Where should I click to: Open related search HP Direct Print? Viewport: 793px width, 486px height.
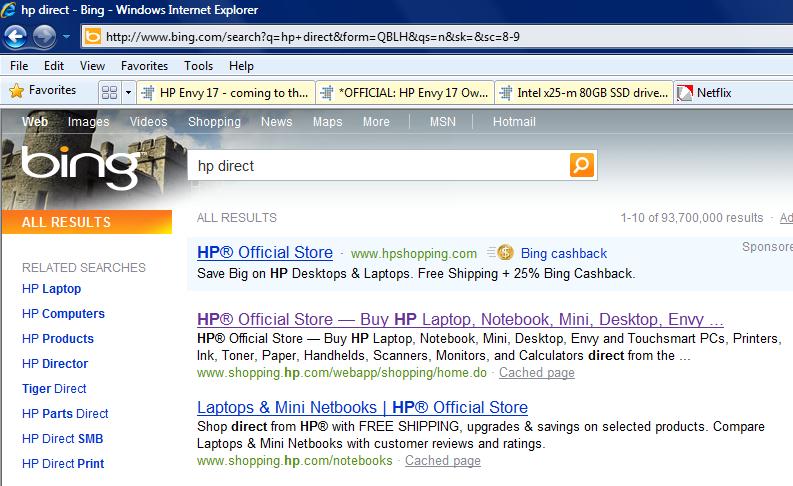63,463
